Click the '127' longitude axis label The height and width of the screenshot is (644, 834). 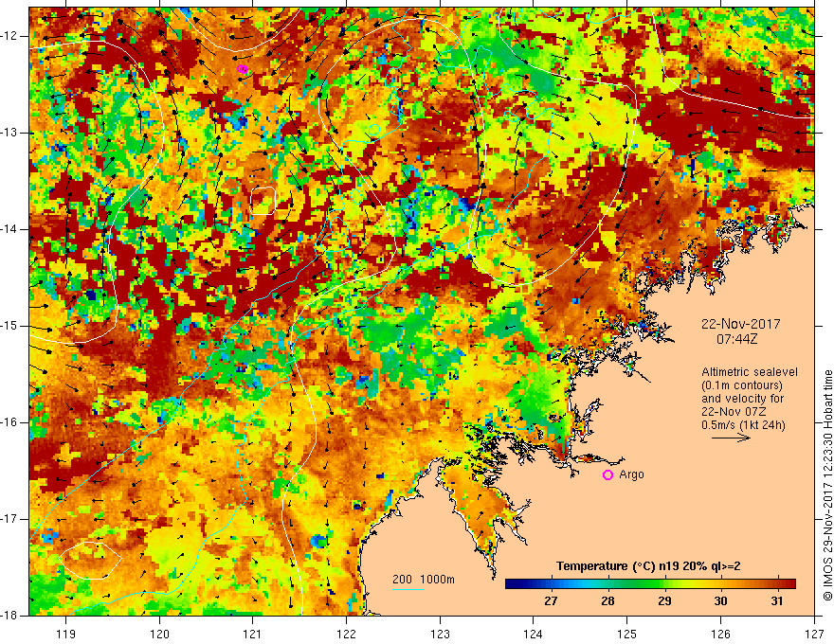coord(814,634)
